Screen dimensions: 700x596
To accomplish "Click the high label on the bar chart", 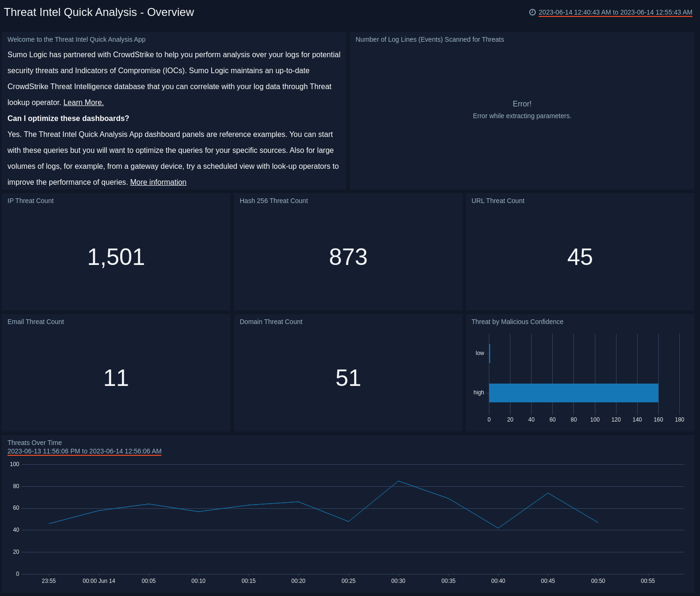I will click(x=479, y=392).
